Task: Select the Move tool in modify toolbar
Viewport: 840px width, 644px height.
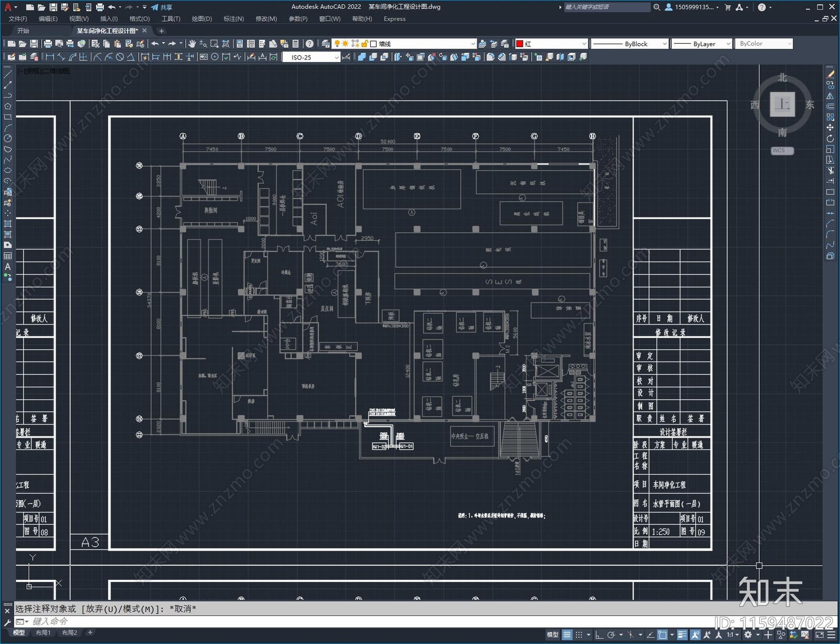Action: (x=830, y=128)
